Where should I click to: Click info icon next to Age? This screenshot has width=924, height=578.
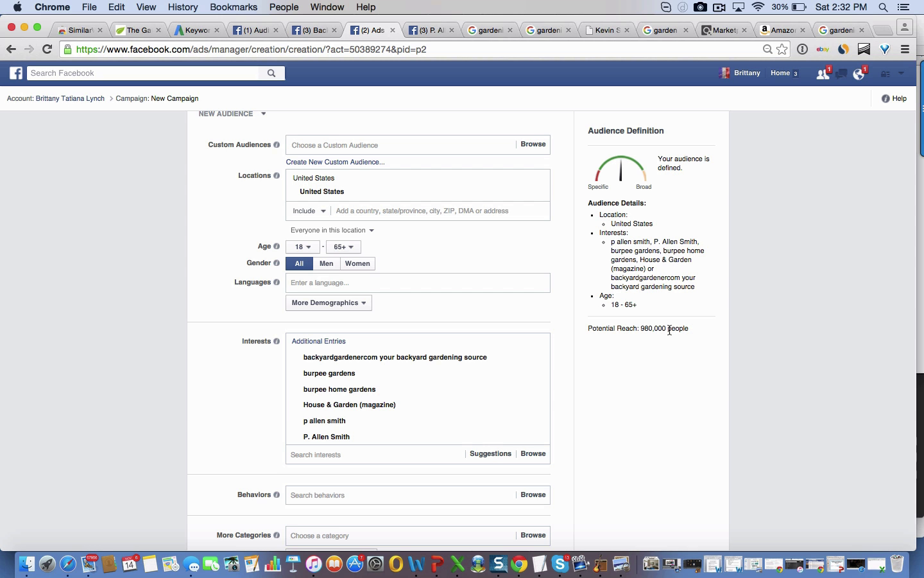pyautogui.click(x=277, y=247)
